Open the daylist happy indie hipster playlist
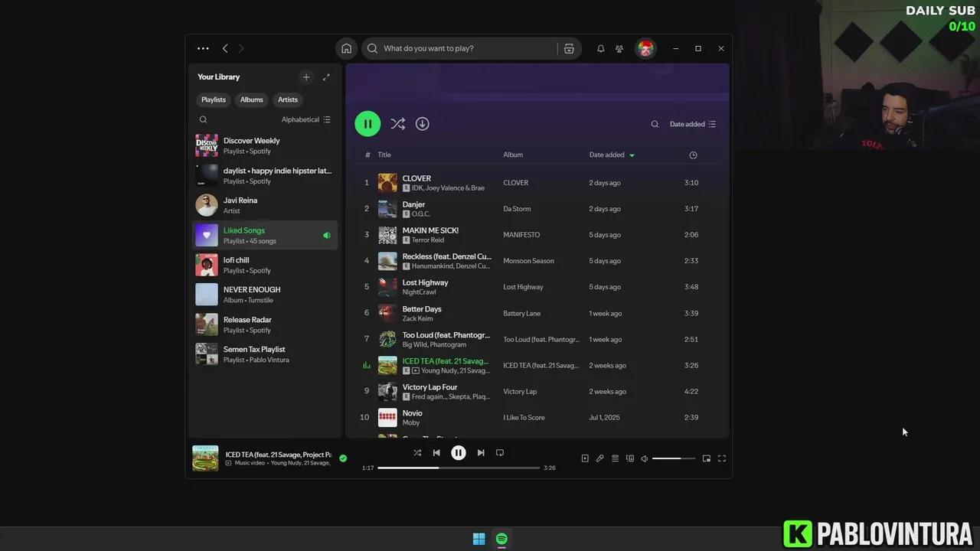 pos(264,175)
